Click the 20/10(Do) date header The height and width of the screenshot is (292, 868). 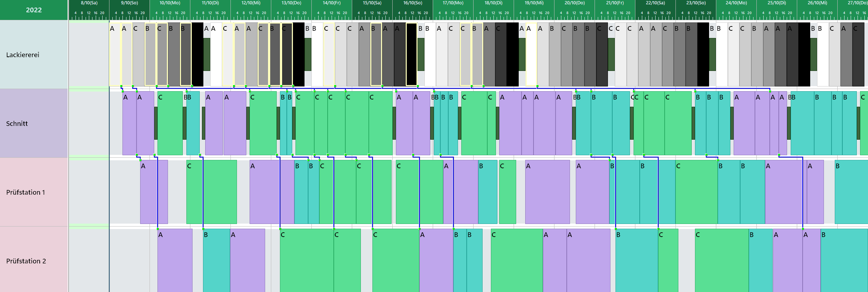click(574, 3)
